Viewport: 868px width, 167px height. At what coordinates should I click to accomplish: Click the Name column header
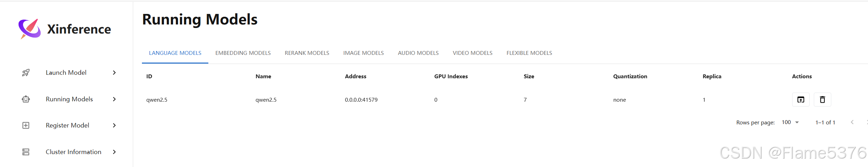[x=263, y=77]
